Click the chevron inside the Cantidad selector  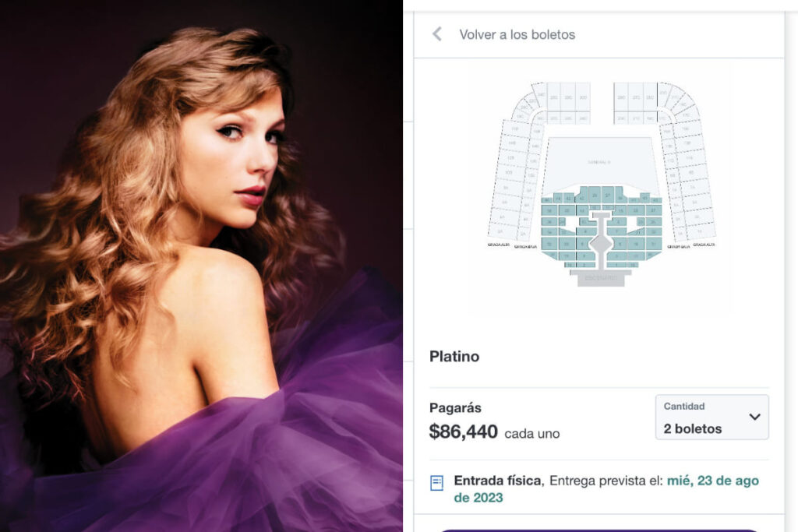tap(756, 417)
